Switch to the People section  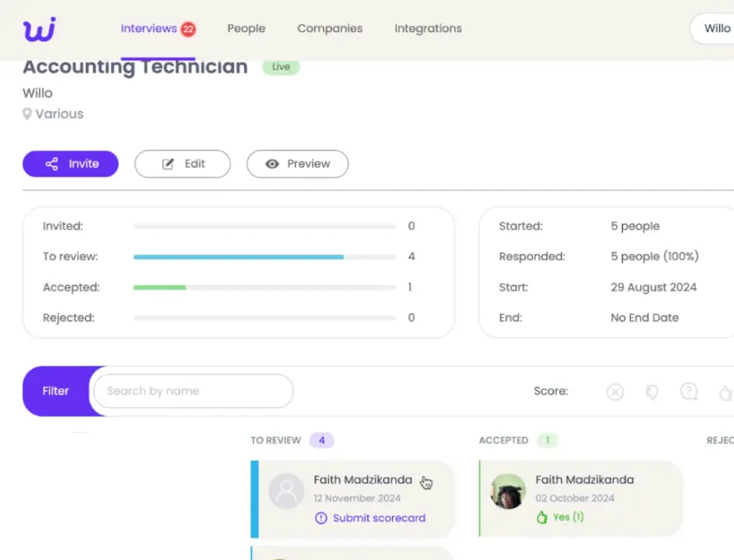point(245,28)
